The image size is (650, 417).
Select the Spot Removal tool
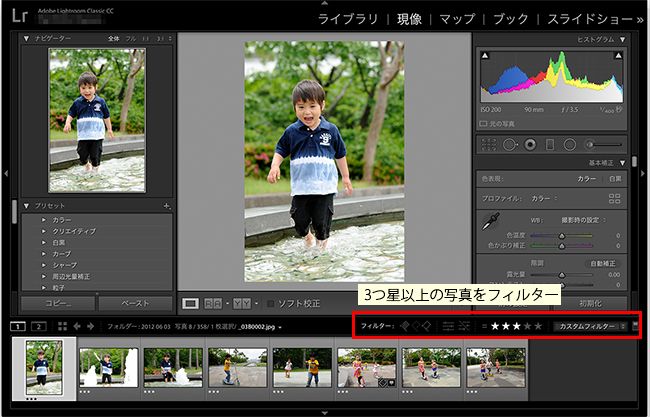pos(509,144)
